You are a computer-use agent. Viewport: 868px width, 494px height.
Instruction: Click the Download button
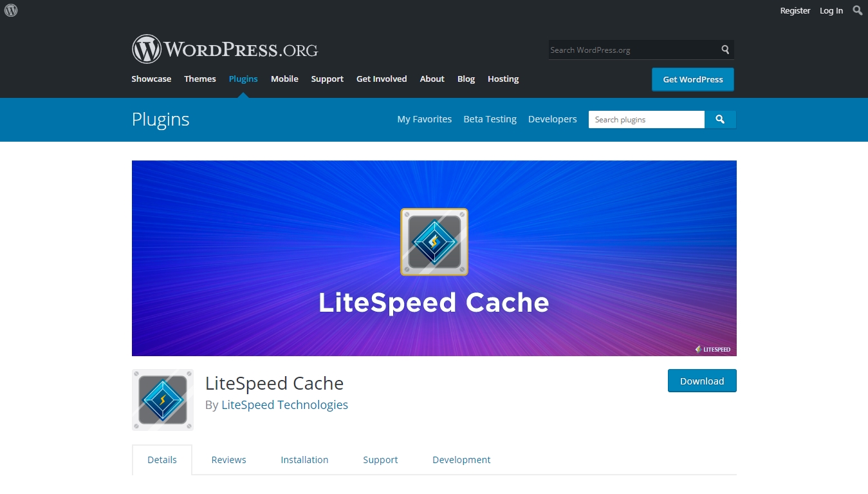coord(702,381)
